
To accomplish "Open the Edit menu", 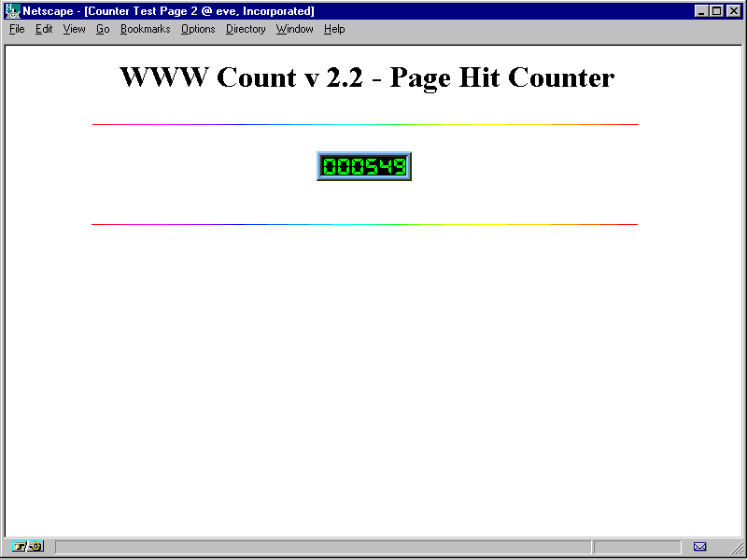I will click(x=44, y=29).
